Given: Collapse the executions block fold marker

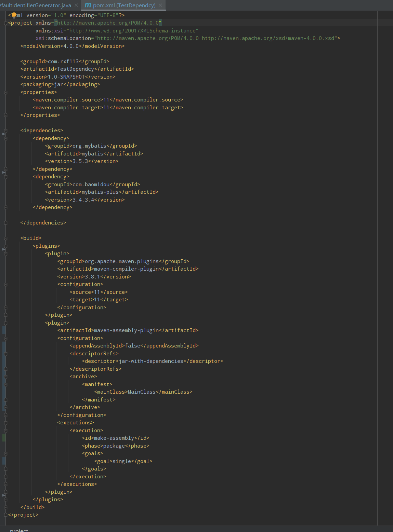Looking at the screenshot, I should pos(6,422).
